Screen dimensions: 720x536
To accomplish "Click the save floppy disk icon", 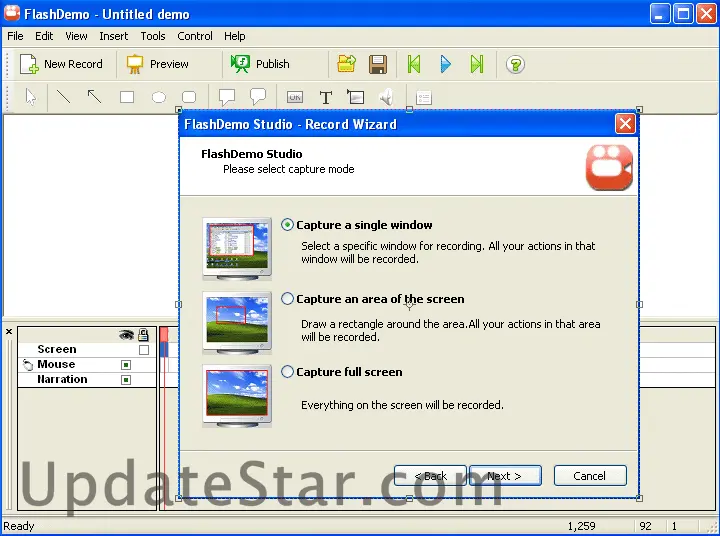I will pos(378,64).
